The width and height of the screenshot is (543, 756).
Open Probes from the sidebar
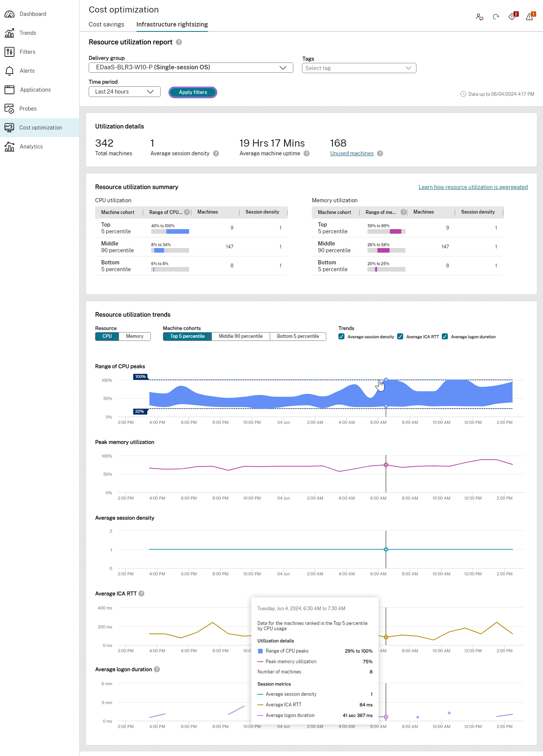[28, 109]
